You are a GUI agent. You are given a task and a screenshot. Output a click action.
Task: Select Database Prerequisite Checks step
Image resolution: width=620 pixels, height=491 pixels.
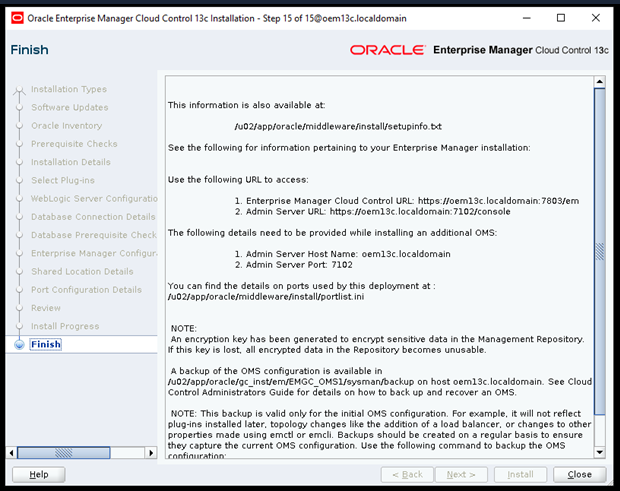(x=94, y=235)
